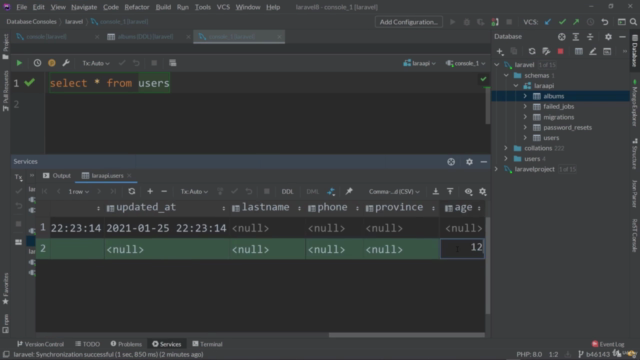Open Tx: Auto dropdown in results toolbar
Image resolution: width=640 pixels, height=360 pixels.
click(x=194, y=191)
